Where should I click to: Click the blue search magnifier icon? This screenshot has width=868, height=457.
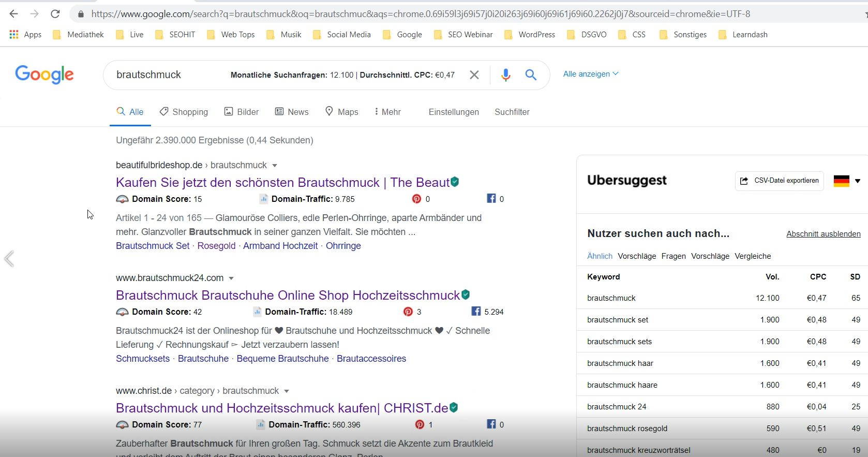tap(530, 75)
